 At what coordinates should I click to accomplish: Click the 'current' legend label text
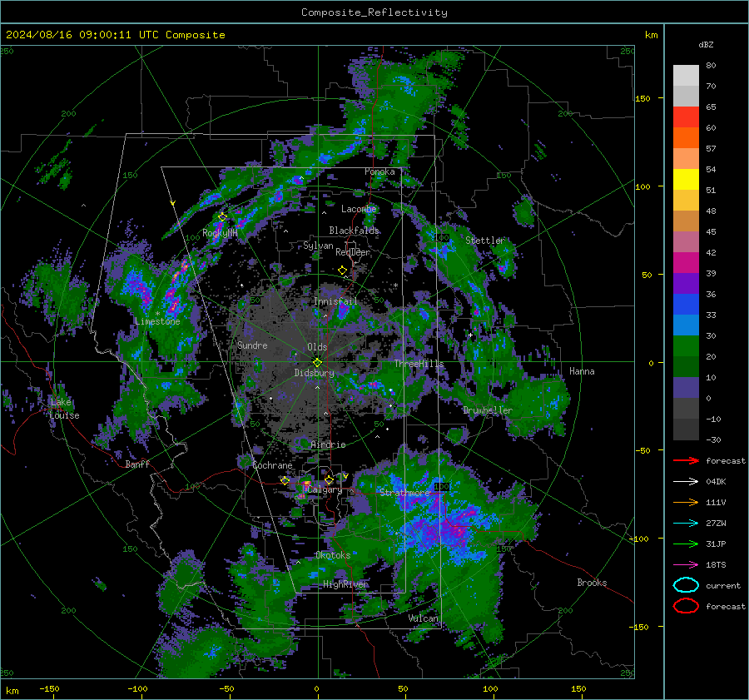coord(723,585)
